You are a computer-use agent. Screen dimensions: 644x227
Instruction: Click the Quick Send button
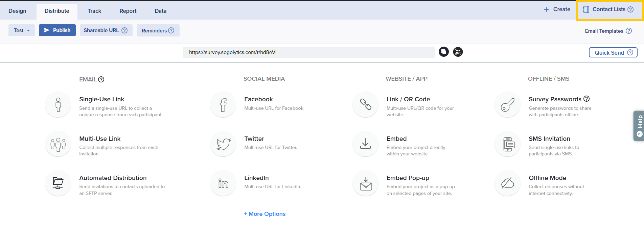click(x=613, y=53)
